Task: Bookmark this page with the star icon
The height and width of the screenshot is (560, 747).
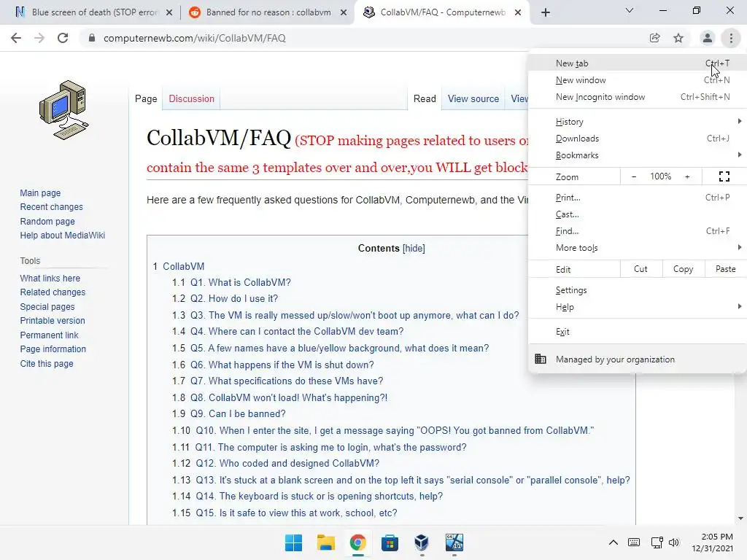Action: pyautogui.click(x=678, y=38)
